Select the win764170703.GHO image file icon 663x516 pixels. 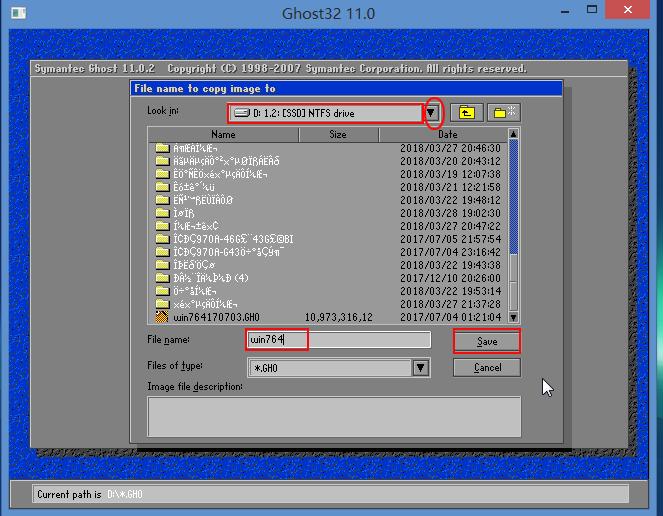(x=162, y=317)
